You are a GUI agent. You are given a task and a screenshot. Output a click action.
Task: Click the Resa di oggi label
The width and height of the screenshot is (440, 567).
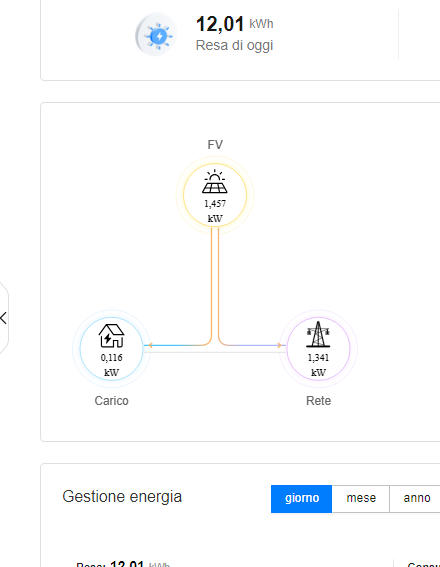point(234,46)
